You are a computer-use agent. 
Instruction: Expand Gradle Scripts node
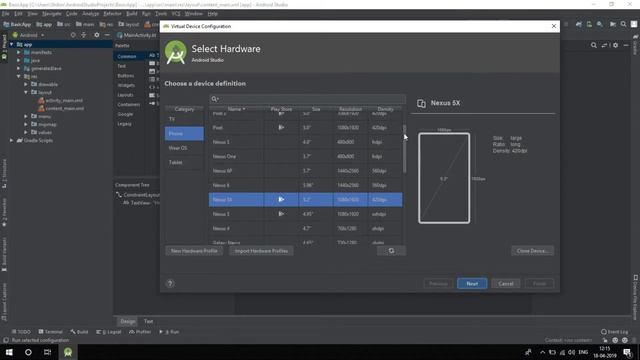tap(11, 140)
